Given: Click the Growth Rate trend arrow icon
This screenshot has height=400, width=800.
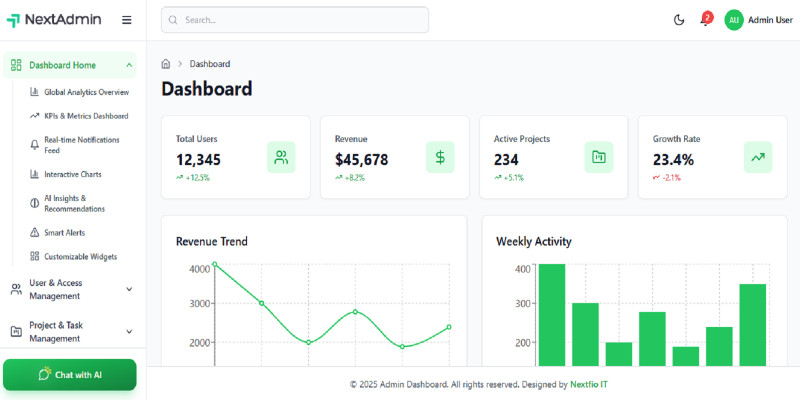Looking at the screenshot, I should (x=758, y=157).
